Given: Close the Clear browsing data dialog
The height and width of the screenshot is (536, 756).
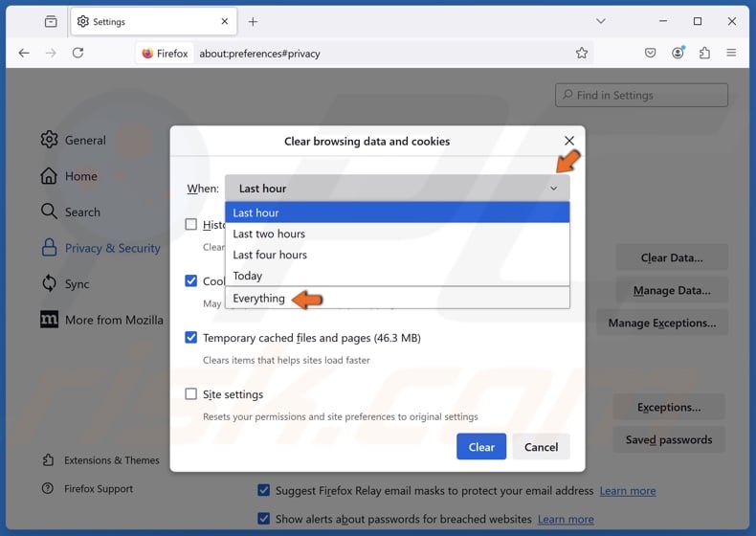Looking at the screenshot, I should (569, 141).
